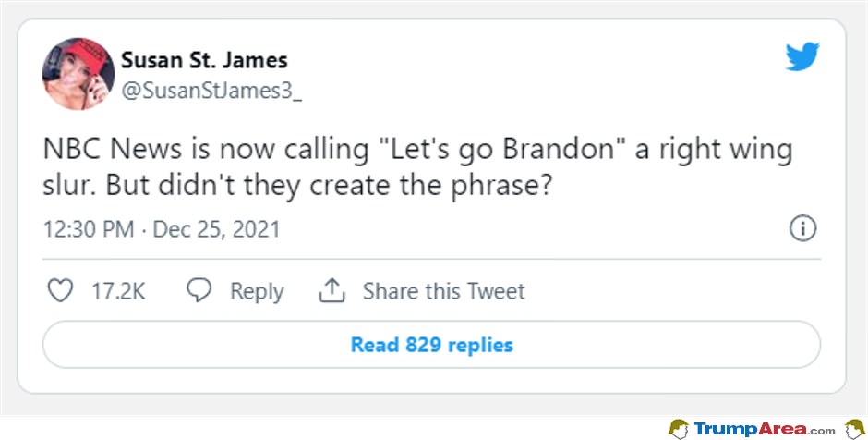
Task: Click the left Trump head icon in the watermark
Action: [x=678, y=428]
